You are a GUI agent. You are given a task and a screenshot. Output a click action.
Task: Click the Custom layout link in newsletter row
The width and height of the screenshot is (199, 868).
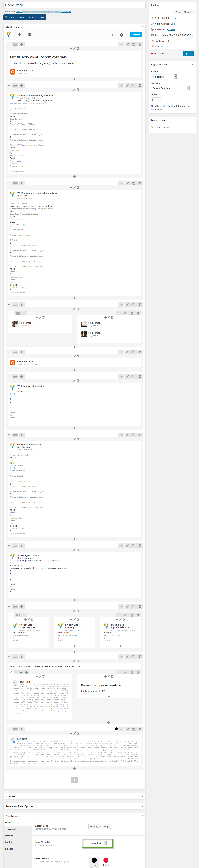click(19, 673)
